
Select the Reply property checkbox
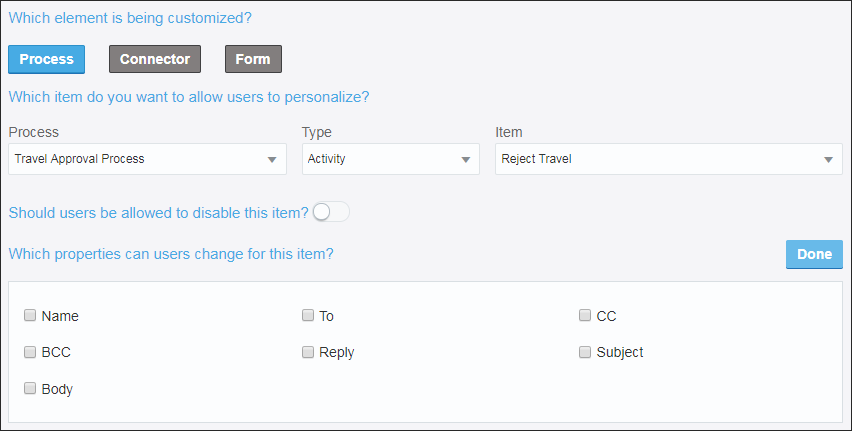pos(308,352)
